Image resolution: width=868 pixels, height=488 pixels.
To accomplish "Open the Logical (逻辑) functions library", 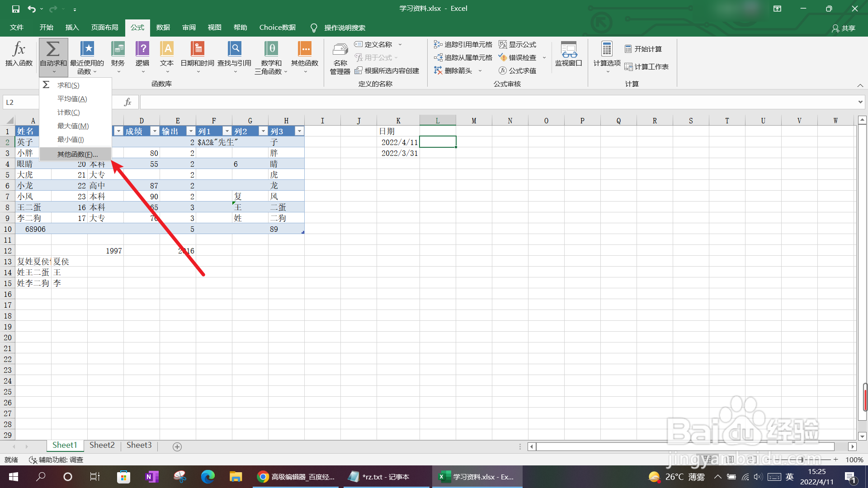I will pos(142,58).
